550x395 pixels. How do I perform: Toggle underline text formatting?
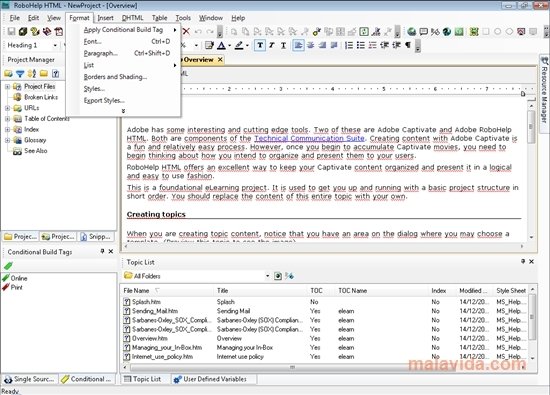(283, 45)
